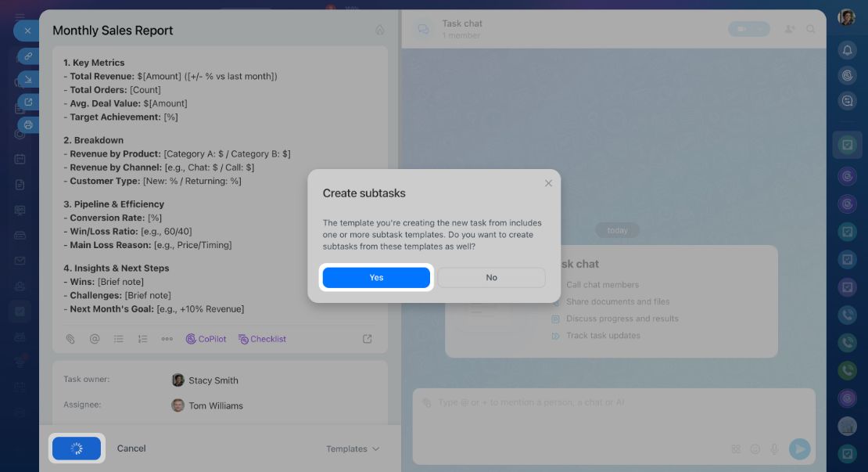Image resolution: width=868 pixels, height=472 pixels.
Task: Launch CoPilot in the description toolbar
Action: (206, 339)
